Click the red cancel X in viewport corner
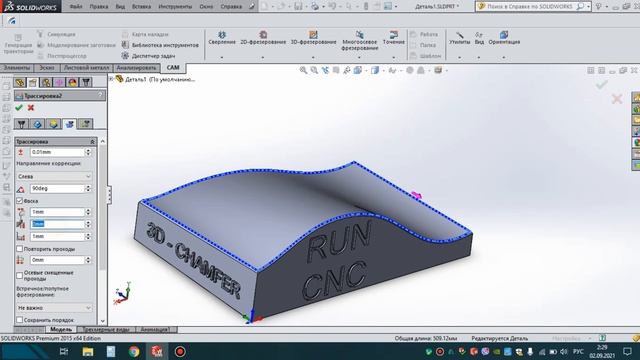640x360 pixels. pyautogui.click(x=617, y=98)
